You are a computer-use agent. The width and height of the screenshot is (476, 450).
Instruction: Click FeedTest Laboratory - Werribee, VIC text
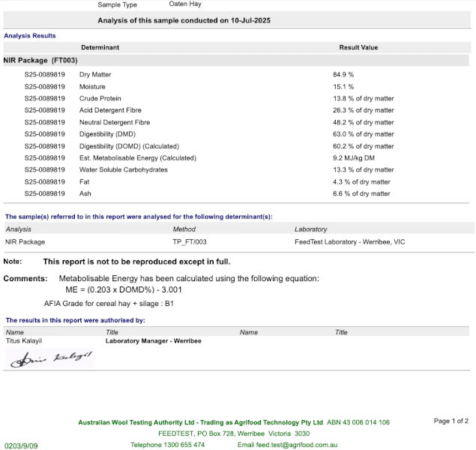[x=350, y=242]
